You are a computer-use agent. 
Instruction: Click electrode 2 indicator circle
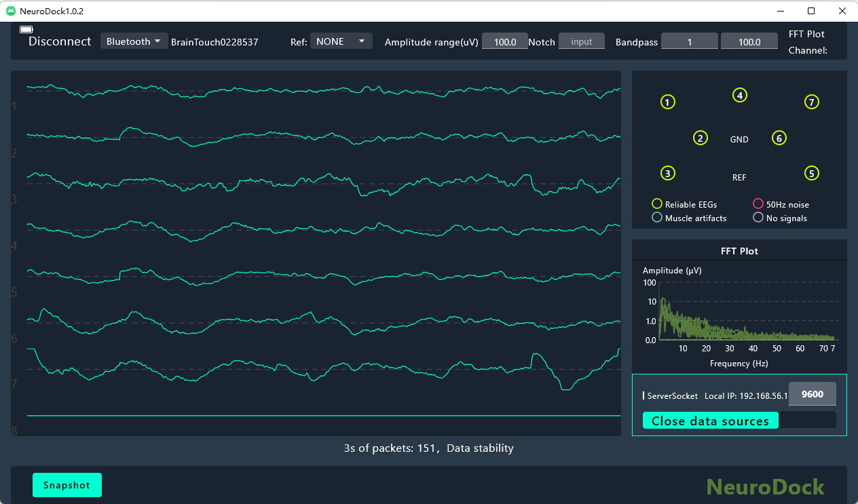tap(701, 138)
